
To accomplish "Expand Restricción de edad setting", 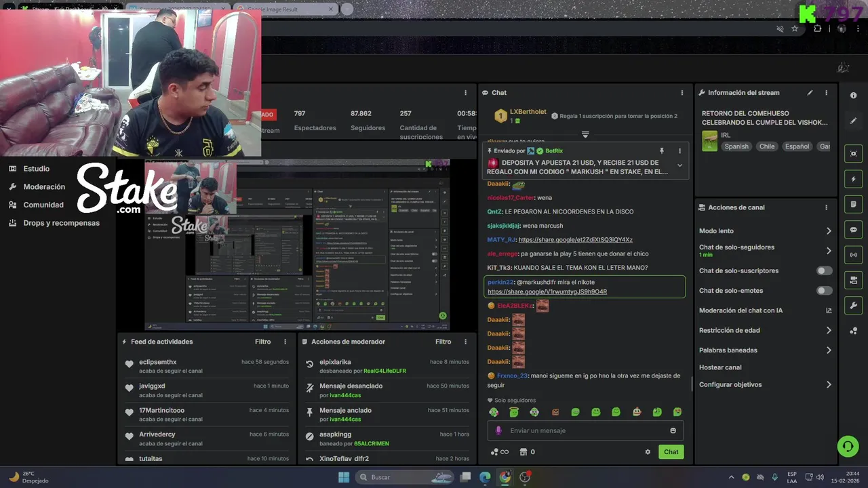I will 829,331.
